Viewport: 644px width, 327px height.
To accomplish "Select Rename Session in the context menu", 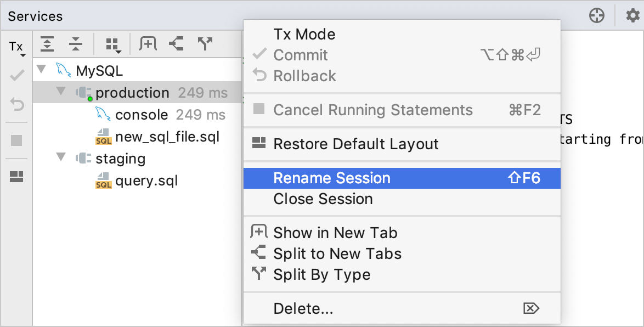I will 332,178.
